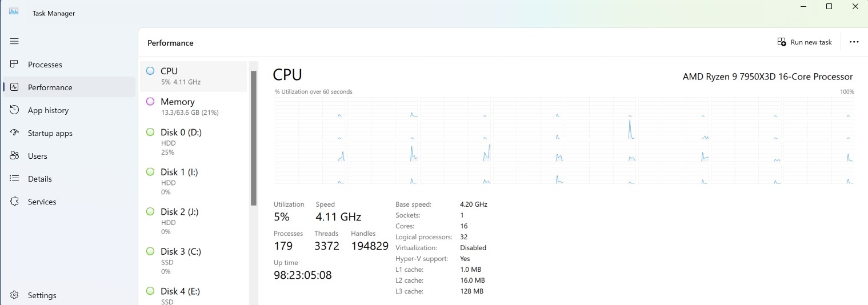
Task: Select Disk 2 (J:) in resource list
Action: pyautogui.click(x=194, y=222)
